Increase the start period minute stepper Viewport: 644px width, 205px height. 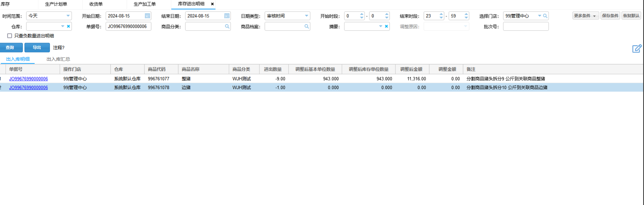pyautogui.click(x=387, y=14)
